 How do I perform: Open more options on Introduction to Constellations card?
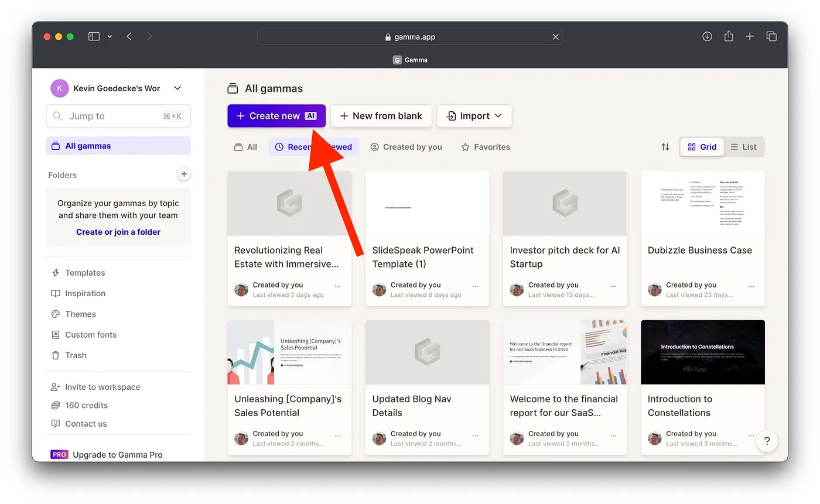click(751, 436)
